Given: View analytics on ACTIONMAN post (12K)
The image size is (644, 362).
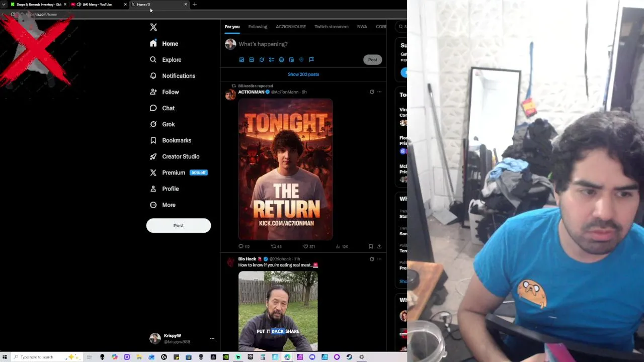Looking at the screenshot, I should click(342, 246).
